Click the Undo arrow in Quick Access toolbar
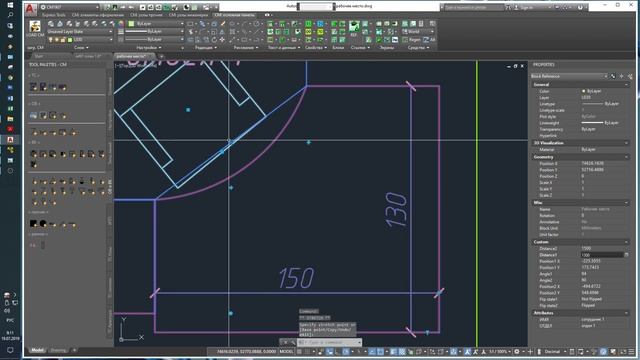 (x=123, y=7)
